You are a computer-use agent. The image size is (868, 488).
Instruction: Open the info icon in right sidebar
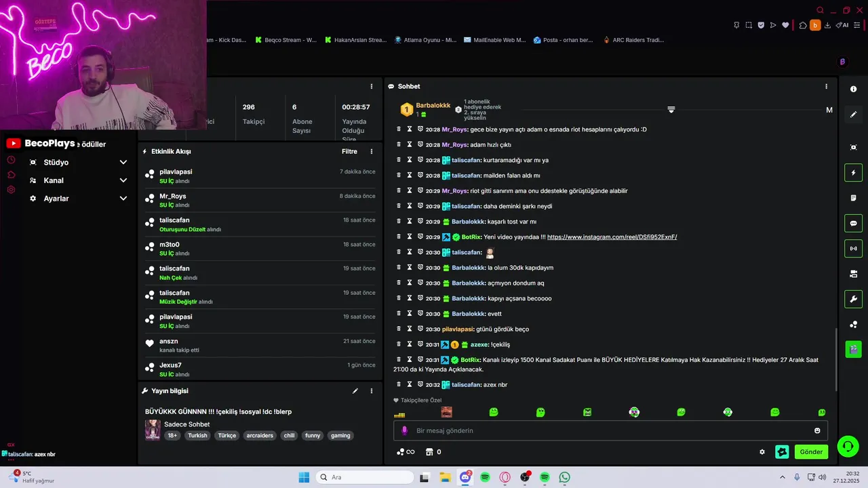pos(853,89)
